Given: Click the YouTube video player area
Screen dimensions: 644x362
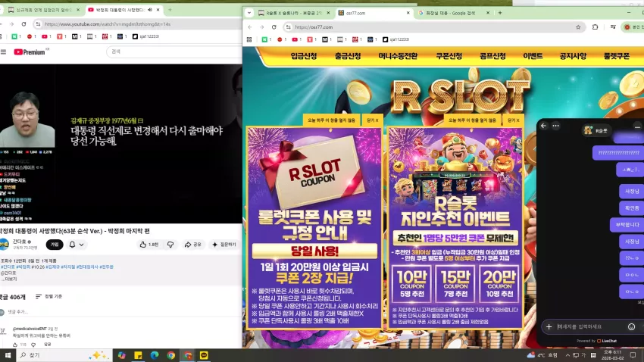Looking at the screenshot, I should [x=120, y=144].
